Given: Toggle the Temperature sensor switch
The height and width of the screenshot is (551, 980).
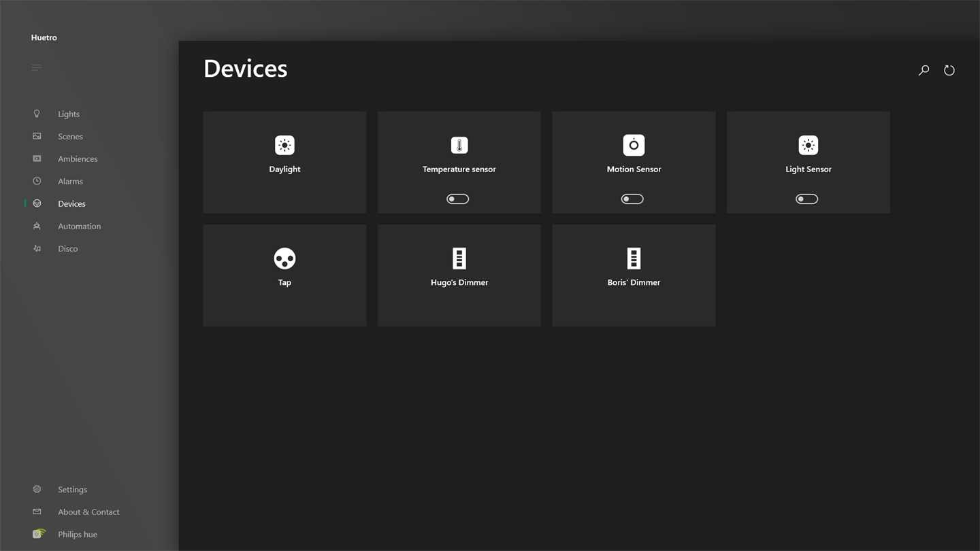Looking at the screenshot, I should pyautogui.click(x=457, y=199).
